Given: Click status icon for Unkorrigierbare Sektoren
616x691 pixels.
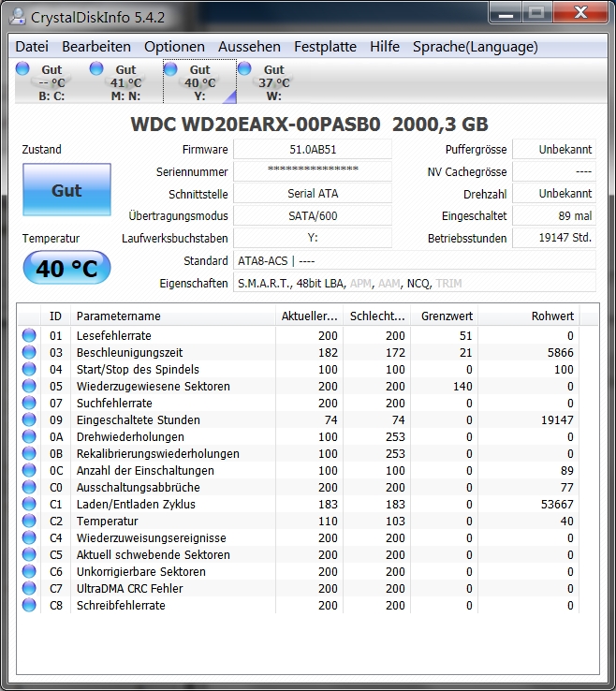Looking at the screenshot, I should pyautogui.click(x=29, y=571).
